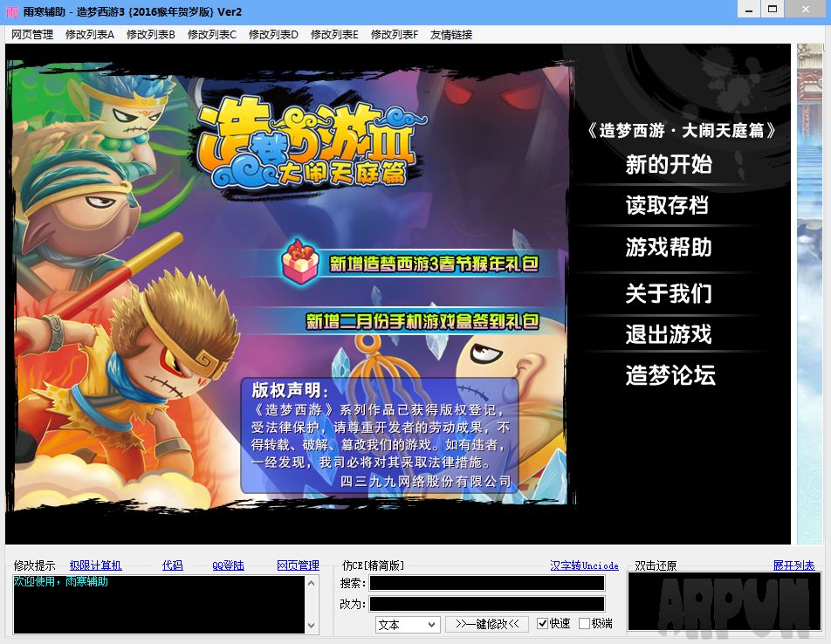Viewport: 831px width, 644px height.
Task: Click scroll-up arrow in 修改提示 box
Action: pos(311,583)
